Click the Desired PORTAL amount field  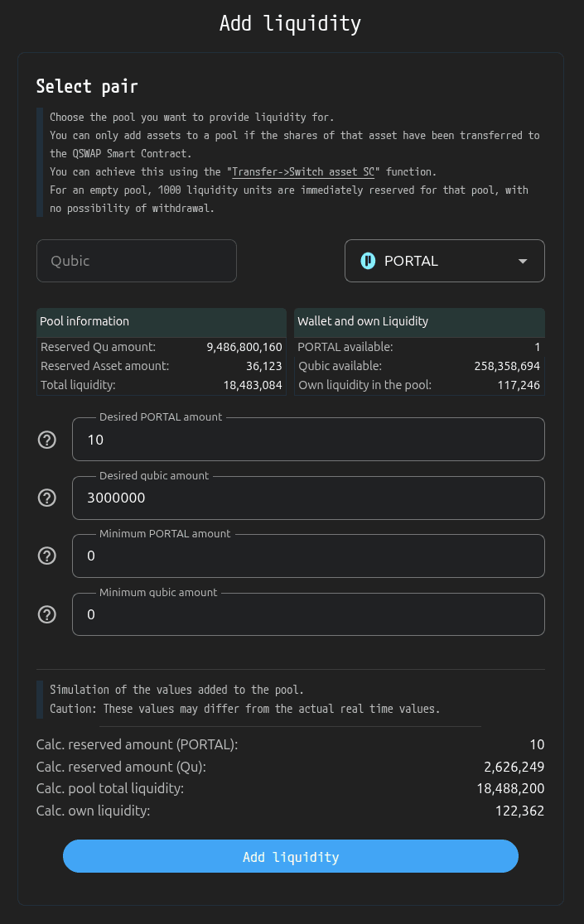tap(308, 440)
